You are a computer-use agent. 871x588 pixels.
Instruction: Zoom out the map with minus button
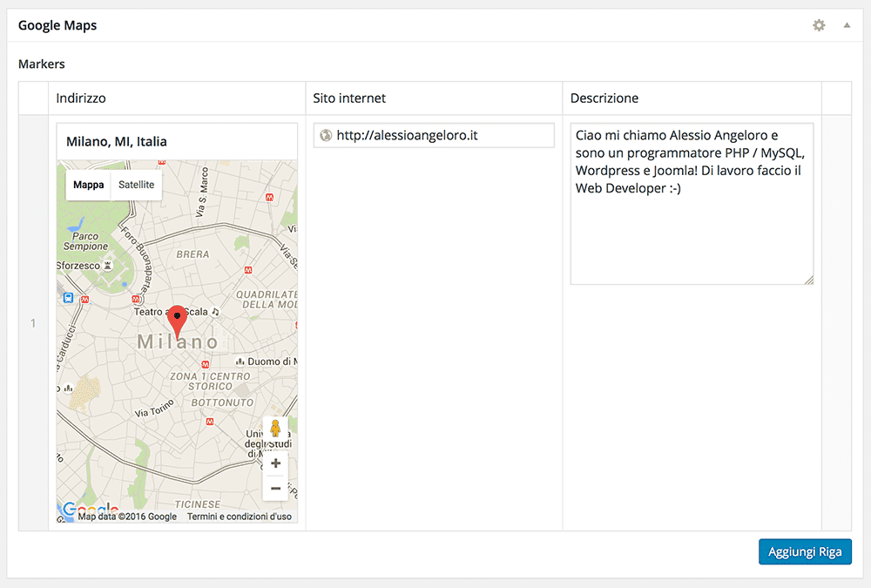[275, 488]
